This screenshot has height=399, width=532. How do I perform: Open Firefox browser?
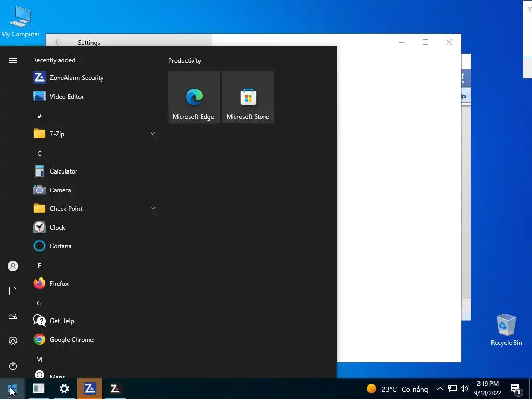click(x=95, y=283)
